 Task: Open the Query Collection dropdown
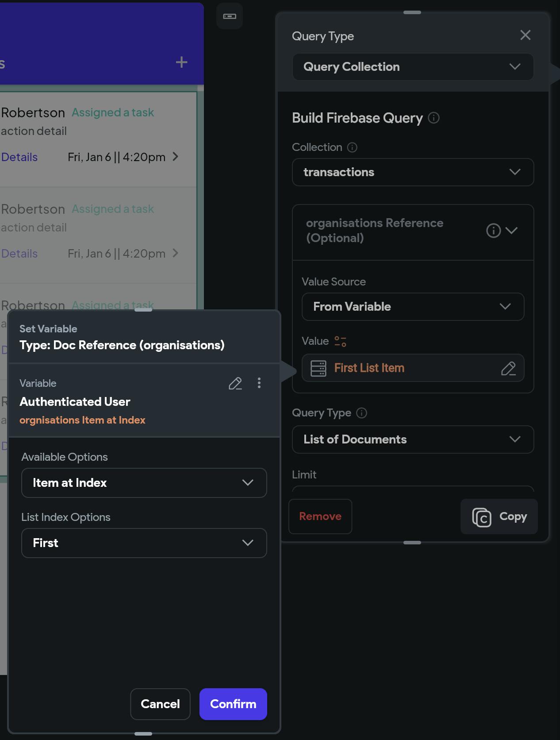tap(413, 67)
